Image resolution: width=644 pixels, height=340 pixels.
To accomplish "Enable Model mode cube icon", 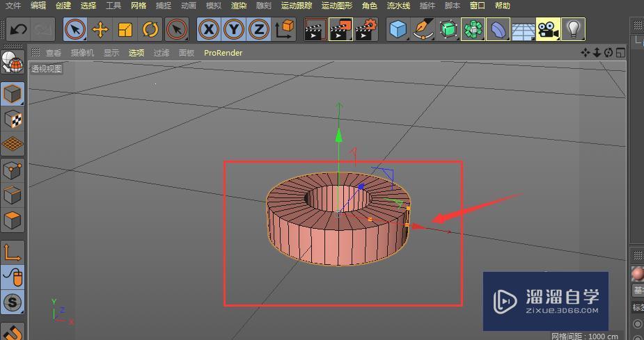I will (x=13, y=95).
